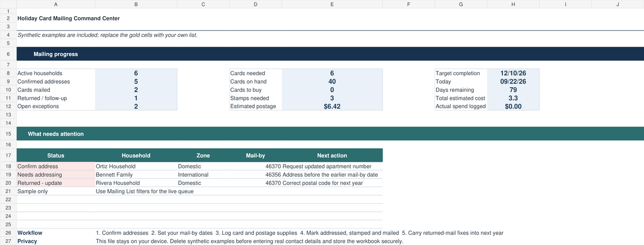Select the 'Confirm address' status cell
This screenshot has height=245, width=644.
click(x=56, y=167)
